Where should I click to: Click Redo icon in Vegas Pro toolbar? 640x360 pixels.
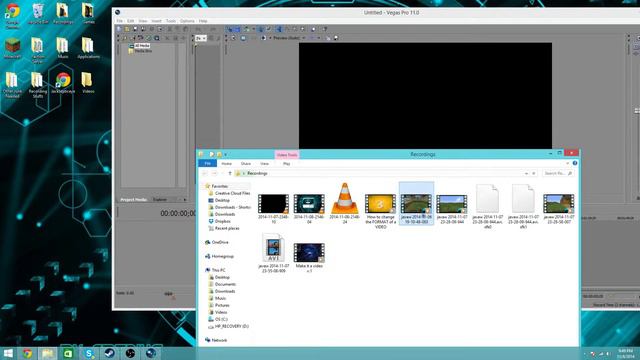213,29
